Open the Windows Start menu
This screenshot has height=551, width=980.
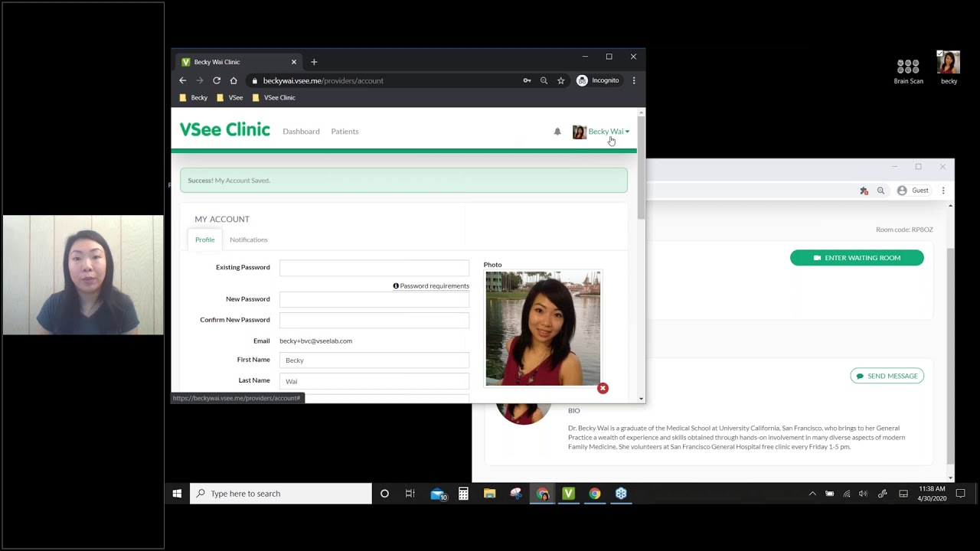click(x=177, y=494)
